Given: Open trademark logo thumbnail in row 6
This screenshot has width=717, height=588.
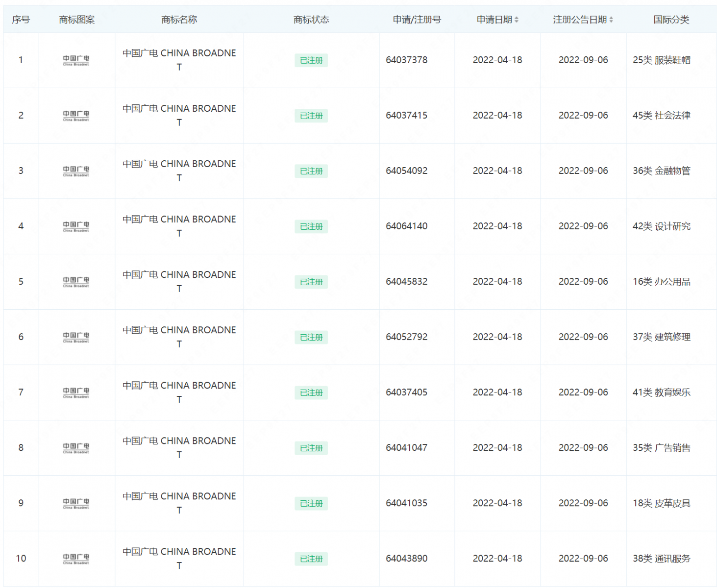Looking at the screenshot, I should tap(76, 337).
